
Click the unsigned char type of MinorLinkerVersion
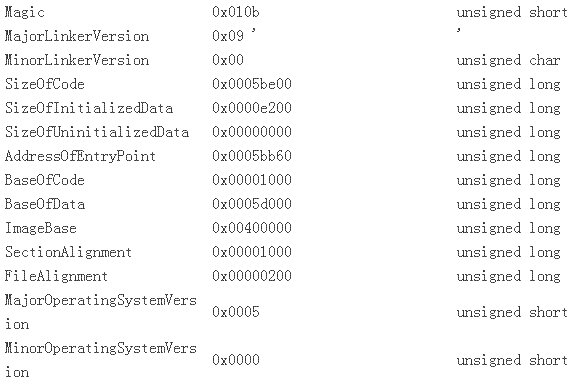coord(508,60)
